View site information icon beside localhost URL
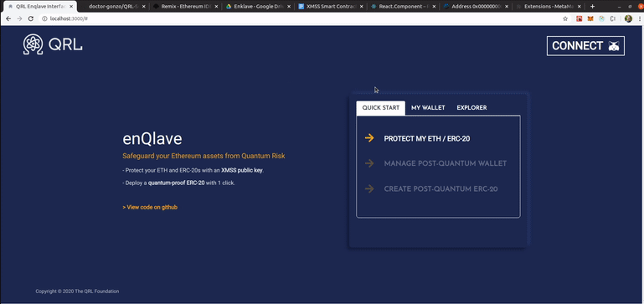The width and height of the screenshot is (644, 304). pos(44,19)
